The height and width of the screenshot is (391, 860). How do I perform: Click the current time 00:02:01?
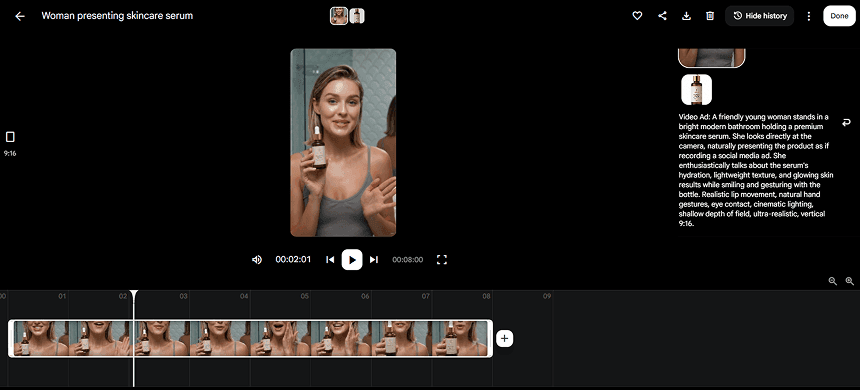coord(293,259)
